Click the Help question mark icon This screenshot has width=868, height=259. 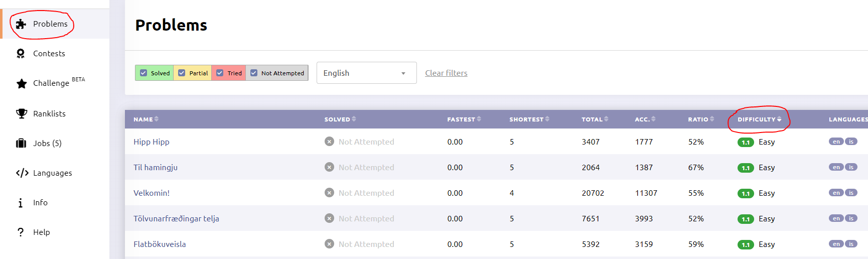[x=21, y=232]
